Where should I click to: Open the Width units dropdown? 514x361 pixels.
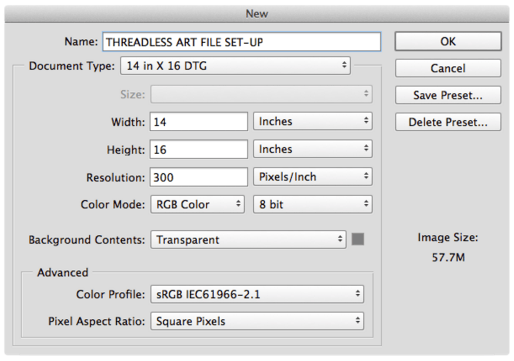[x=313, y=121]
